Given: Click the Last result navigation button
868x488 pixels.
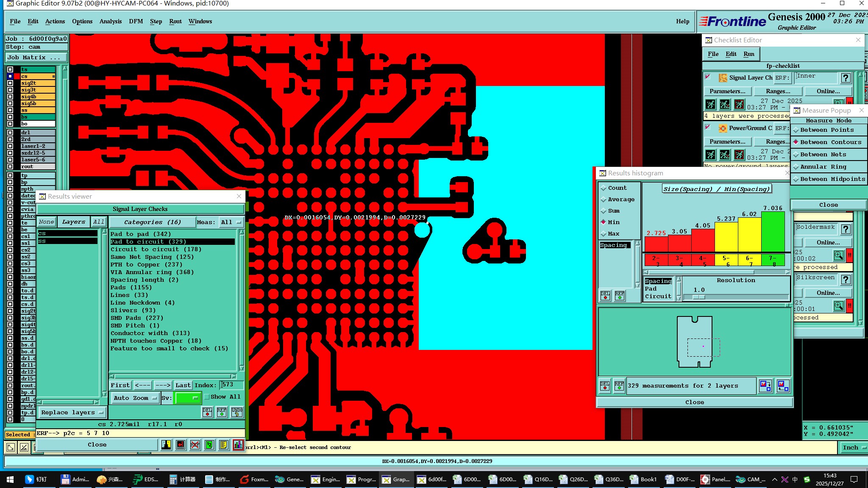Looking at the screenshot, I should click(x=183, y=385).
